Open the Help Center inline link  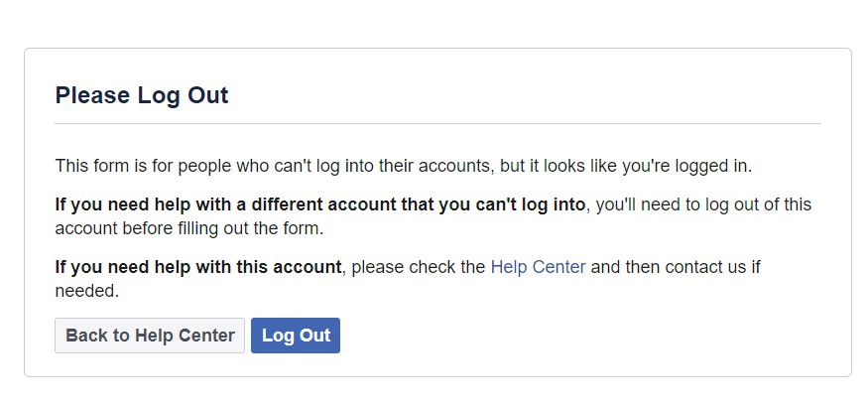[x=538, y=267]
